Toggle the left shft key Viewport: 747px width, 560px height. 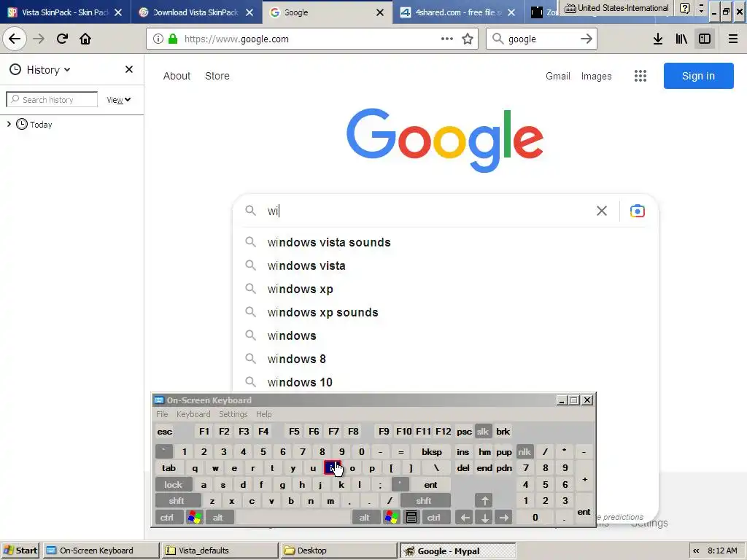(x=177, y=501)
